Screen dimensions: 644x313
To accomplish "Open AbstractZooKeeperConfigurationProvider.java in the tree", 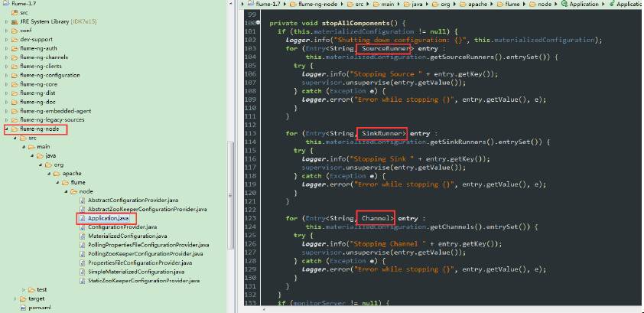I will pyautogui.click(x=148, y=209).
